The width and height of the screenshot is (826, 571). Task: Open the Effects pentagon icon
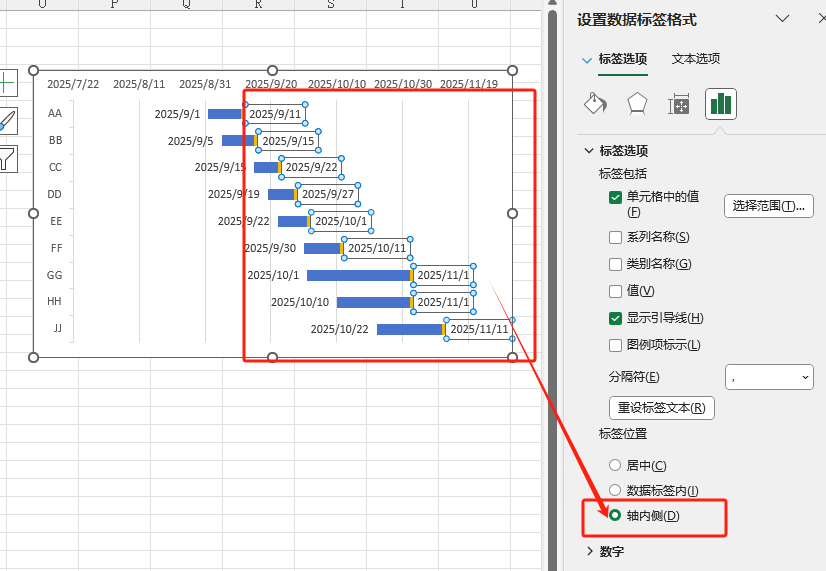pyautogui.click(x=637, y=103)
